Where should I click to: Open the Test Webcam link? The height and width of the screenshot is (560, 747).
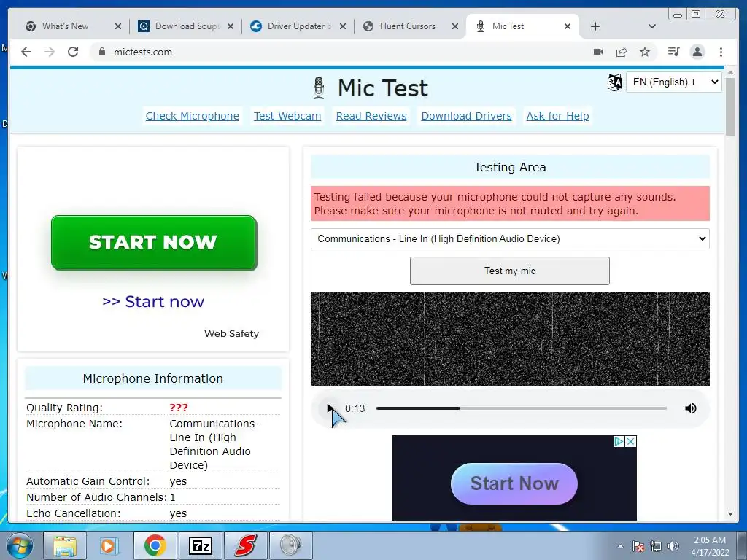coord(287,116)
